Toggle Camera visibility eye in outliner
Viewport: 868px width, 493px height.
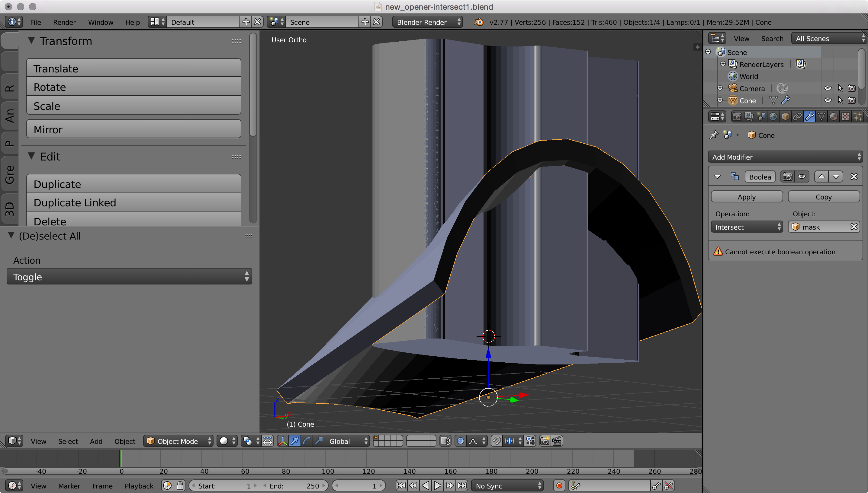point(828,88)
